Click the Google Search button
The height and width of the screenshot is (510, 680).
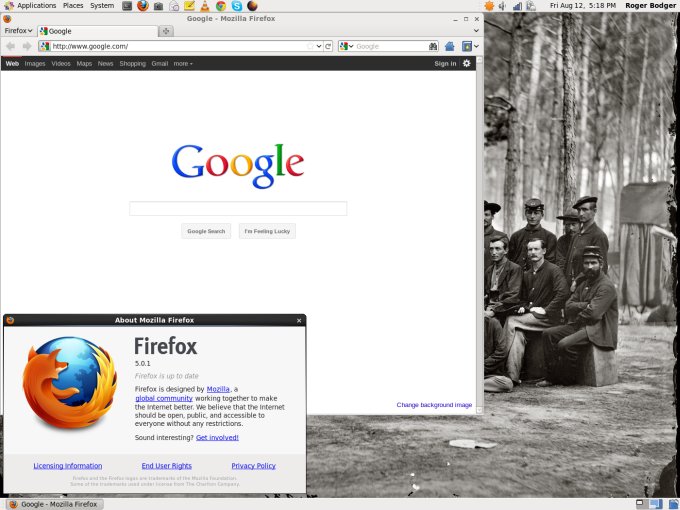[x=206, y=231]
